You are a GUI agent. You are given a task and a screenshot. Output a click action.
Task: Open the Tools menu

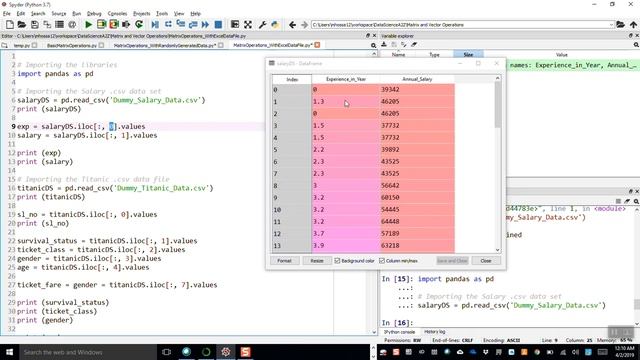click(x=162, y=13)
